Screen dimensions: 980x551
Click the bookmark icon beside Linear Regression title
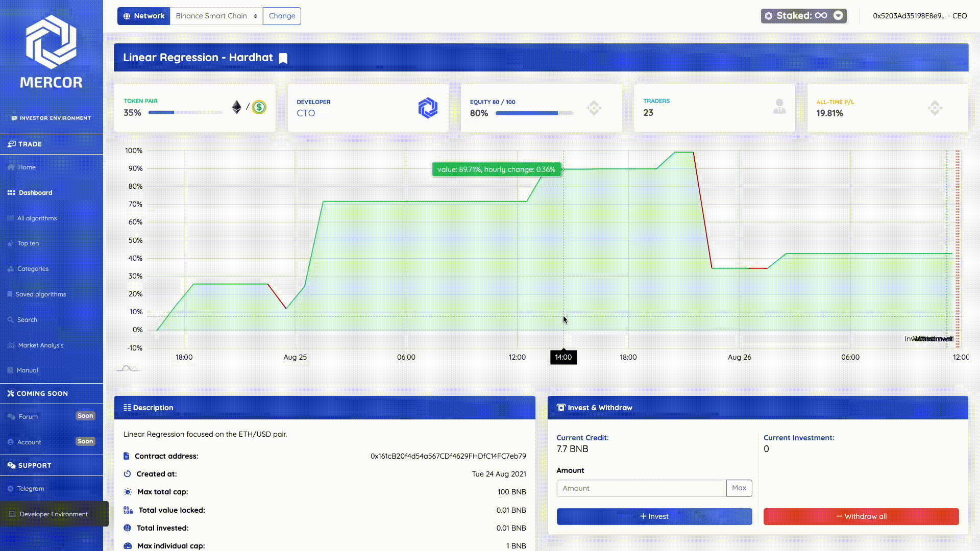click(283, 58)
